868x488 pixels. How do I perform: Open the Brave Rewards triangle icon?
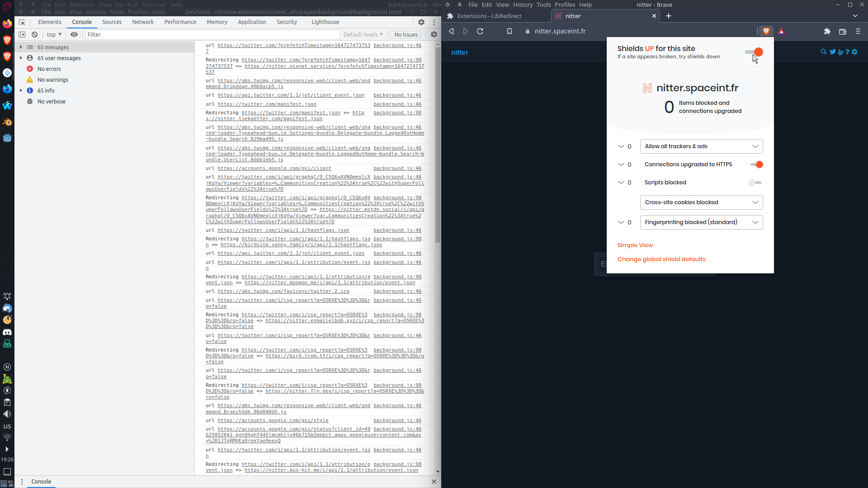[x=782, y=31]
